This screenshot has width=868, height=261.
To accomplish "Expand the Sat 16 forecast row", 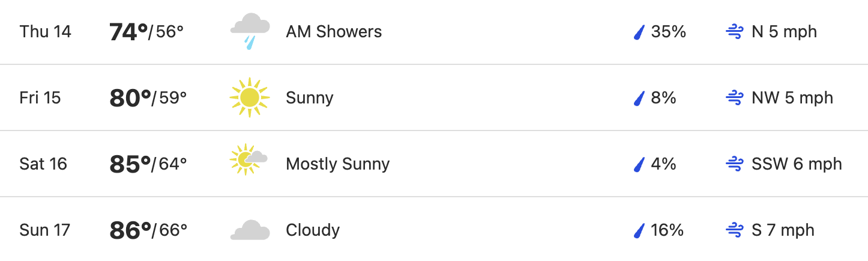I will point(434,164).
